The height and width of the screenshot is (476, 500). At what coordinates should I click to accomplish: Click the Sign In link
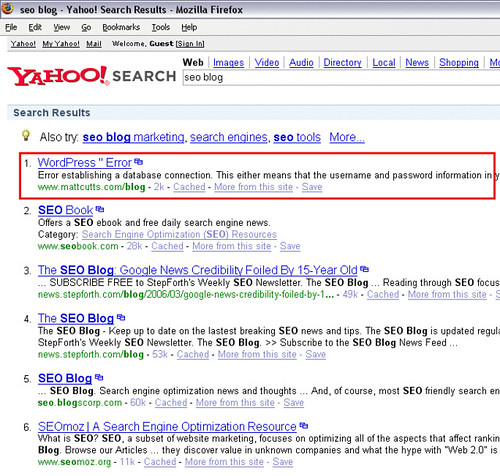click(190, 44)
